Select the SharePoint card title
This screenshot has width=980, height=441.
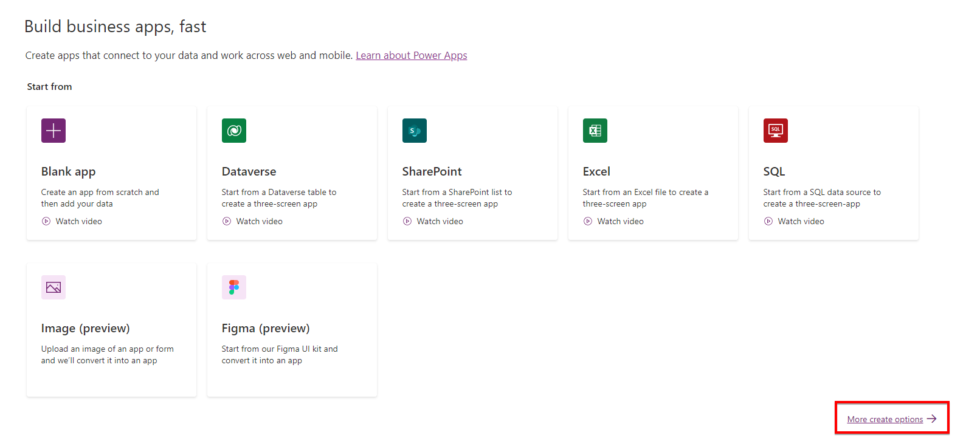coord(432,171)
